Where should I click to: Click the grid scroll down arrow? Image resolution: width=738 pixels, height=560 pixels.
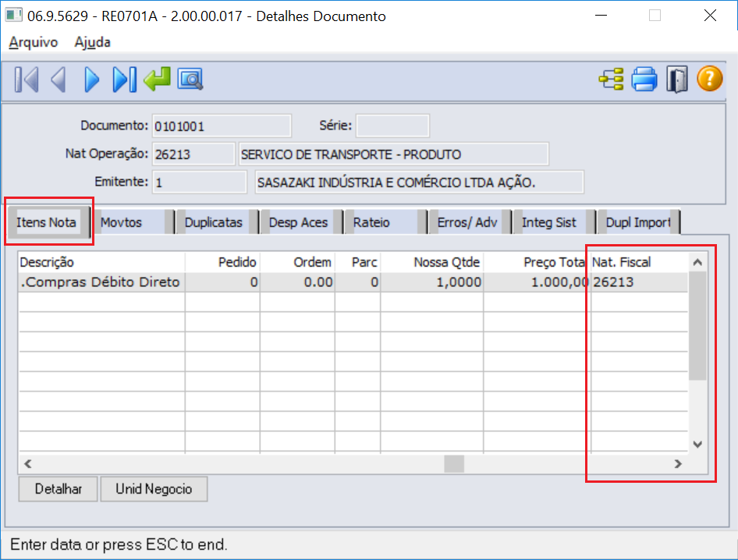coord(697,445)
